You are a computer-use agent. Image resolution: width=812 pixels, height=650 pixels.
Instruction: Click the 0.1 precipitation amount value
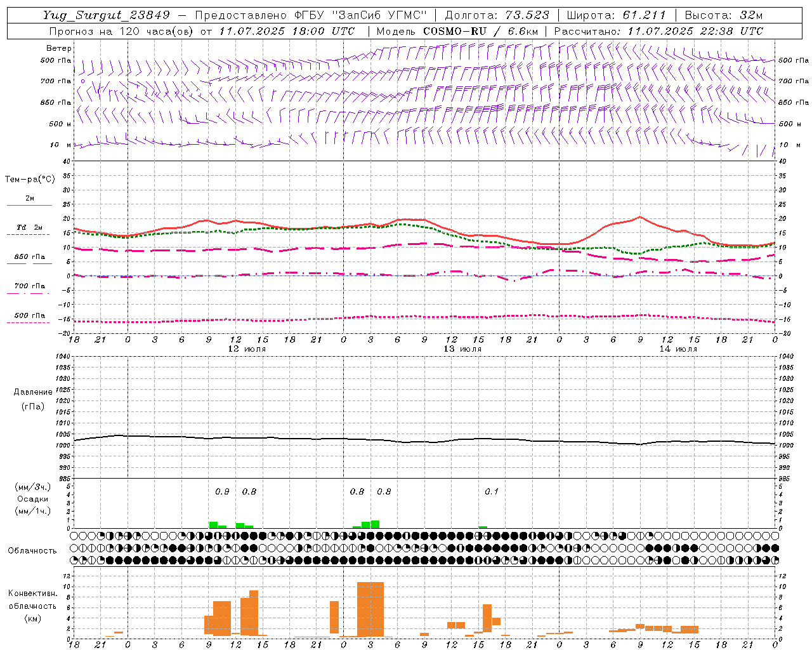coord(492,491)
